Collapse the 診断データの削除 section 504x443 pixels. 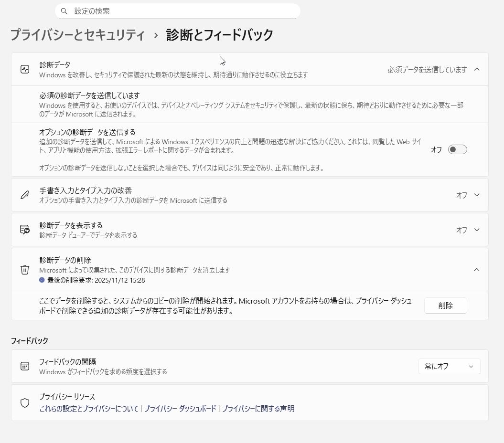(x=476, y=270)
